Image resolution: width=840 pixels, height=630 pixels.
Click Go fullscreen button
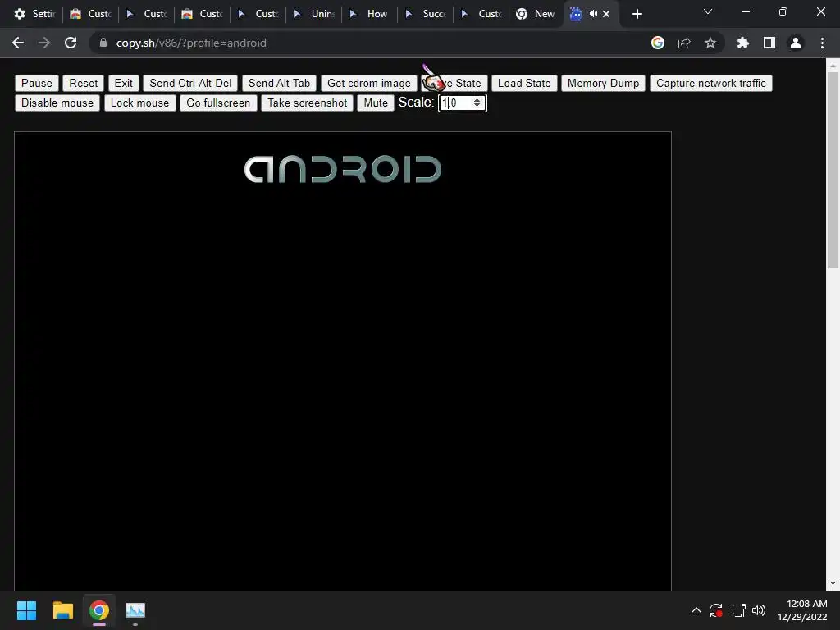click(218, 103)
